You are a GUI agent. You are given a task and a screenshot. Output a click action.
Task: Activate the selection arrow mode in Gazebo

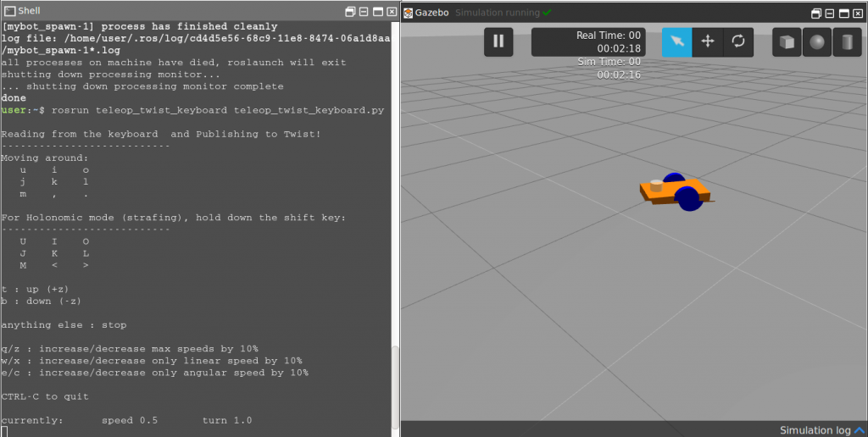[x=677, y=42]
